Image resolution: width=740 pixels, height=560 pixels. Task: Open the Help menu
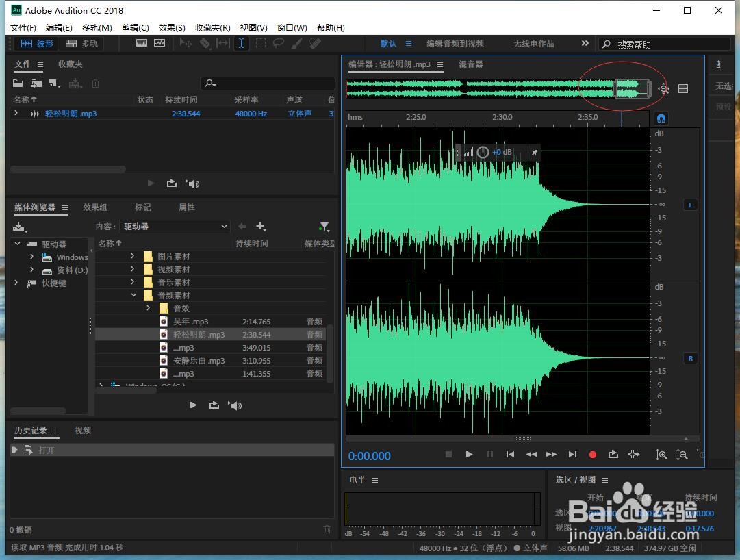point(331,28)
